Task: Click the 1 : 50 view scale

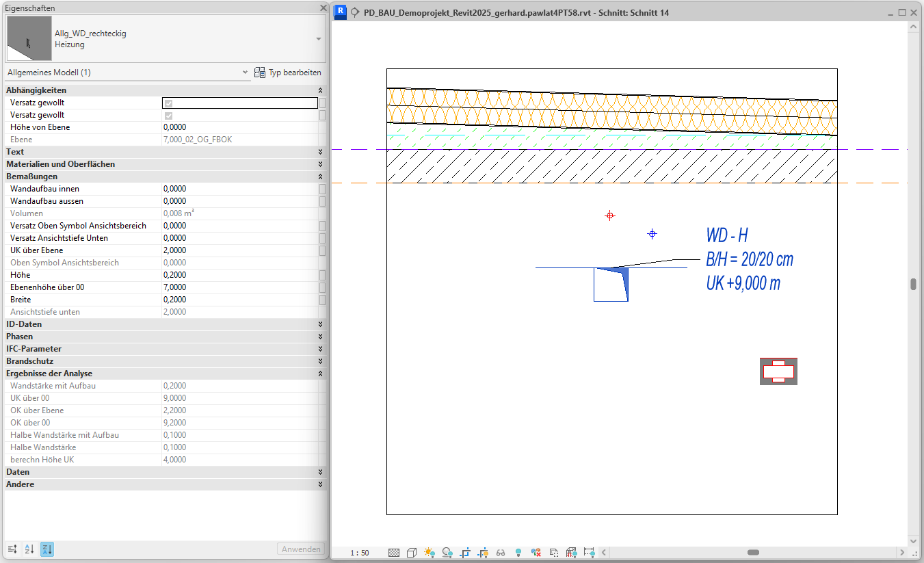Action: pyautogui.click(x=359, y=553)
